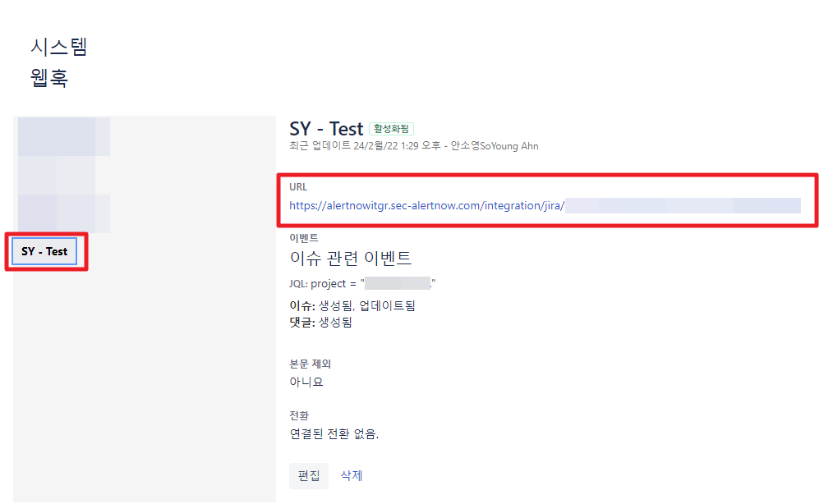The height and width of the screenshot is (504, 833).
Task: Click the 아니요 value under 본문 제외
Action: [x=306, y=382]
